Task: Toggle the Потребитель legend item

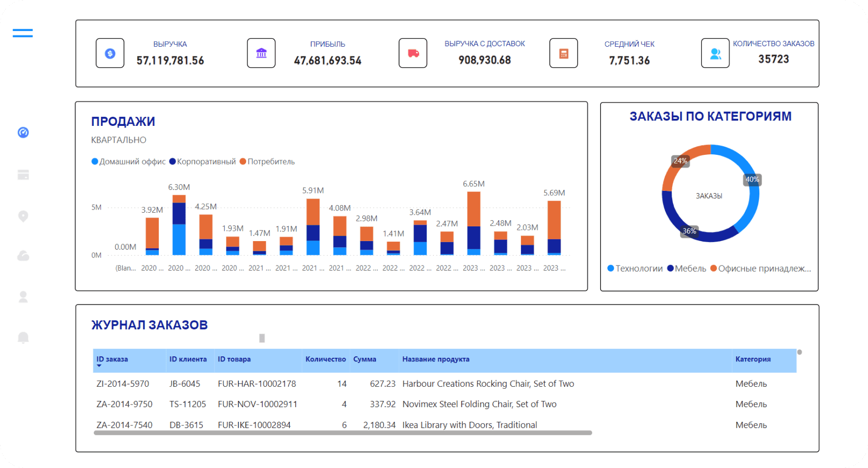Action: pyautogui.click(x=267, y=161)
